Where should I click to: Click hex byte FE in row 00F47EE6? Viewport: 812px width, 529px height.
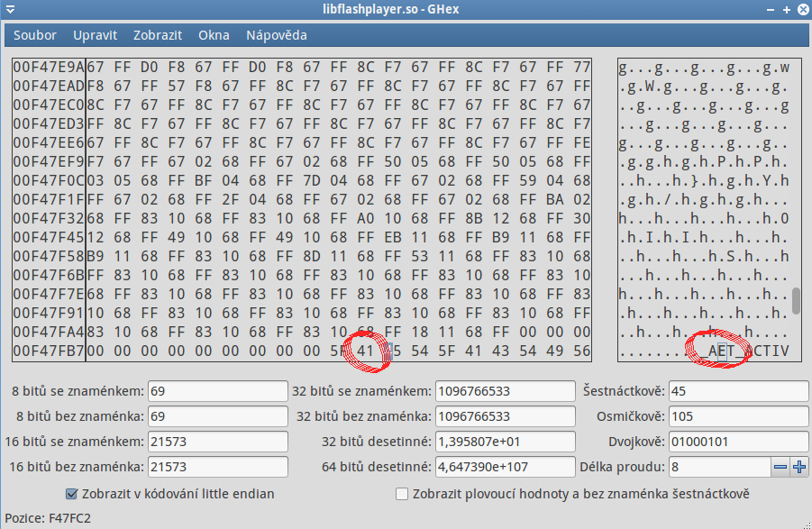point(581,143)
